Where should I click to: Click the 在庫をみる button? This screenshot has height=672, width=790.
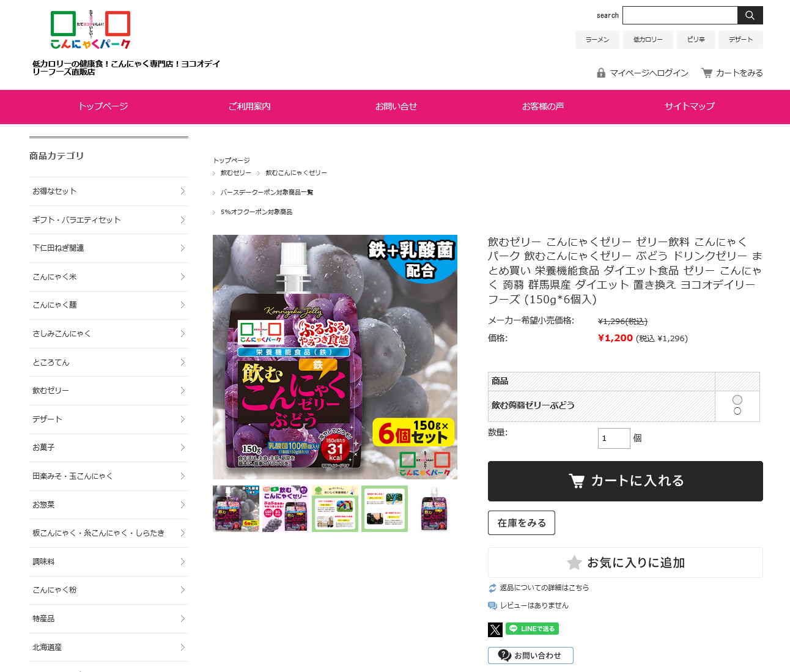pos(522,523)
